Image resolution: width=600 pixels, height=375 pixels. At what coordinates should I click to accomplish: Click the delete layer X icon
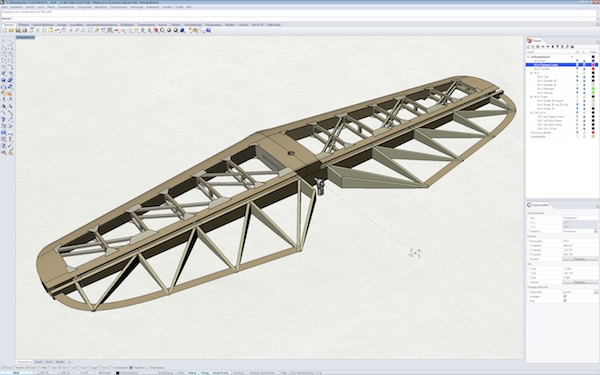(538, 47)
